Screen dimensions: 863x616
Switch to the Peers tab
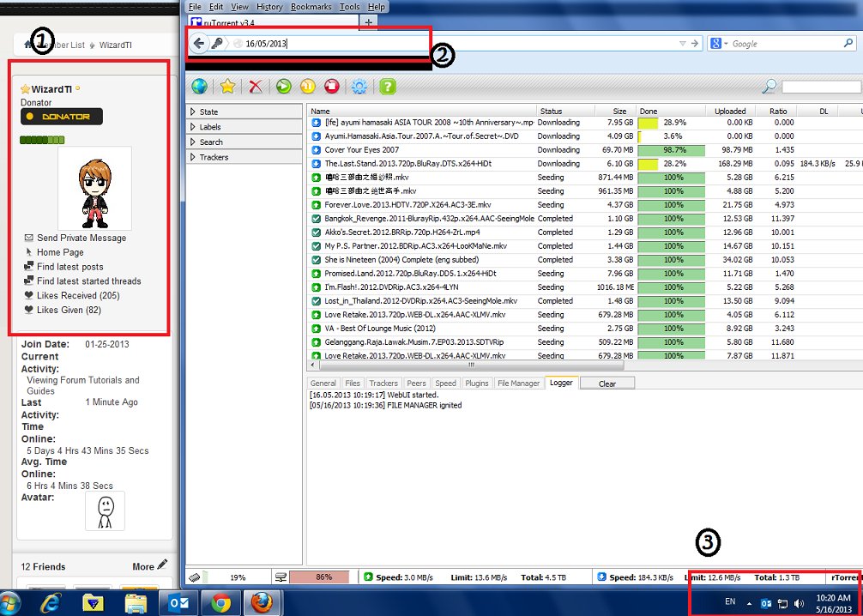pos(416,383)
